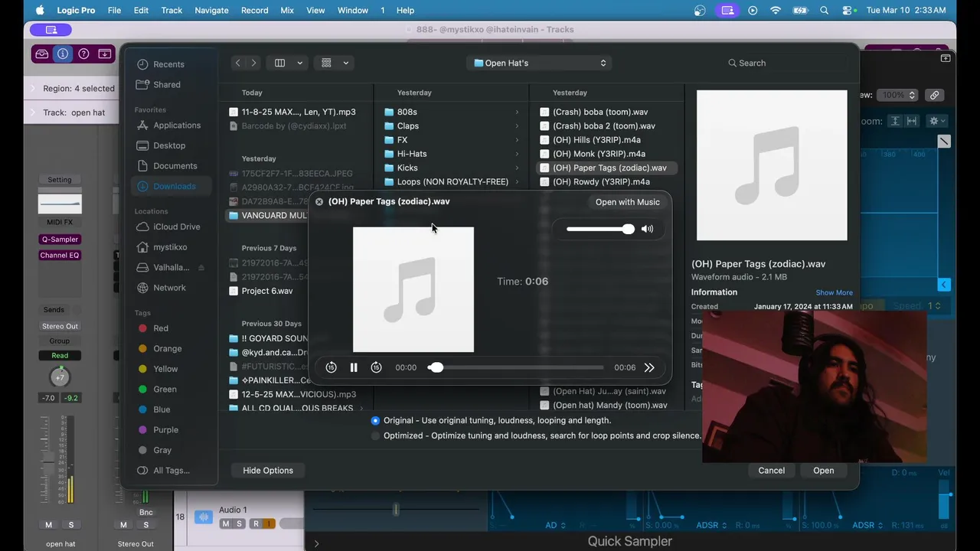Viewport: 980px width, 551px height.
Task: Pause the audio preview playback
Action: pyautogui.click(x=354, y=367)
